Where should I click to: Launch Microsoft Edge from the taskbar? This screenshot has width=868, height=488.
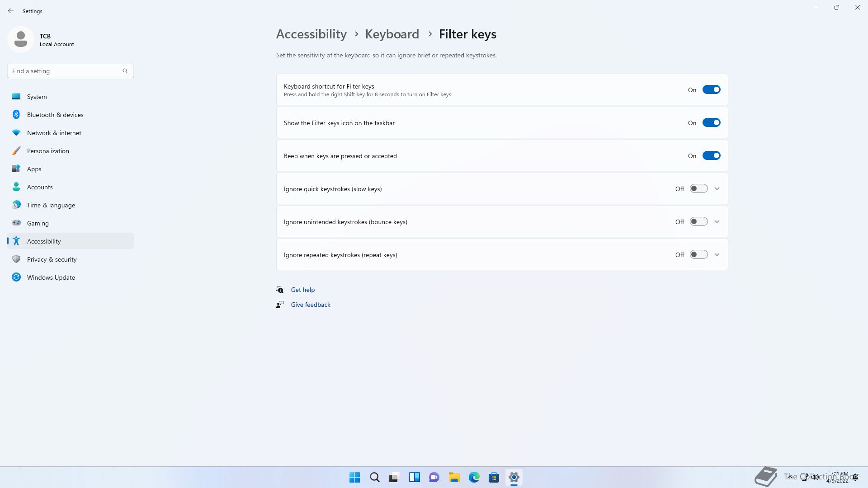point(474,477)
